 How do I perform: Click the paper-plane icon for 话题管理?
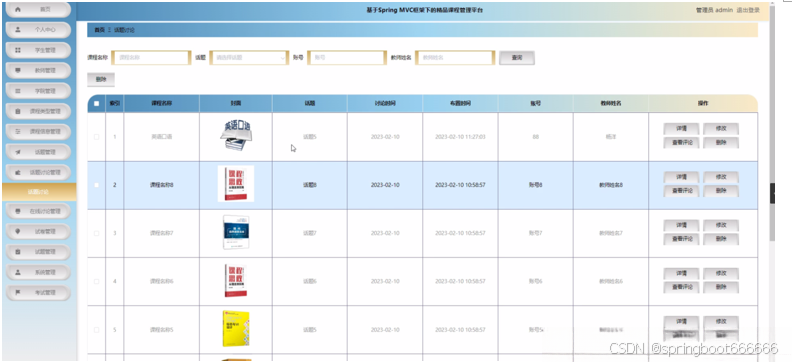(18, 152)
